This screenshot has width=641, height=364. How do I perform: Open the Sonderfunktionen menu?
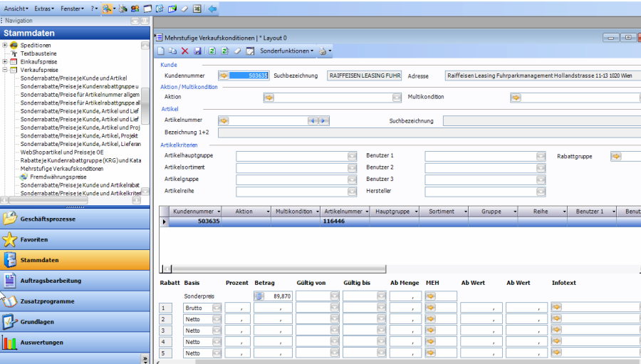click(x=287, y=51)
